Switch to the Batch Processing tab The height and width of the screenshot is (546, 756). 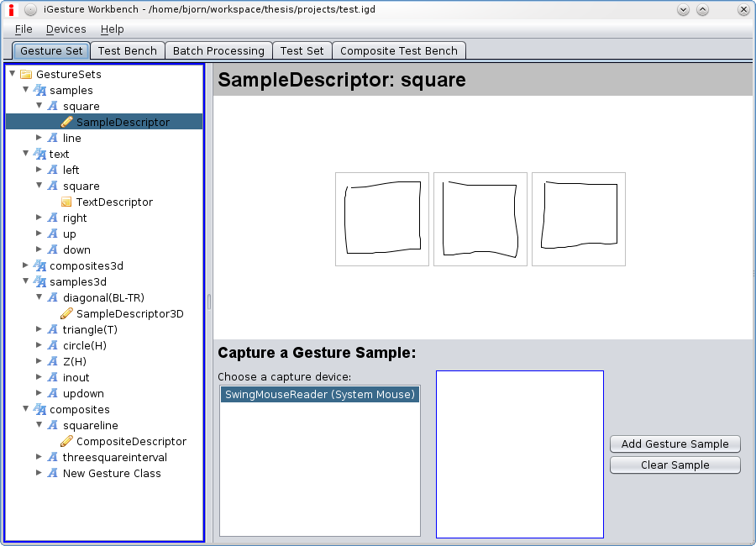218,51
